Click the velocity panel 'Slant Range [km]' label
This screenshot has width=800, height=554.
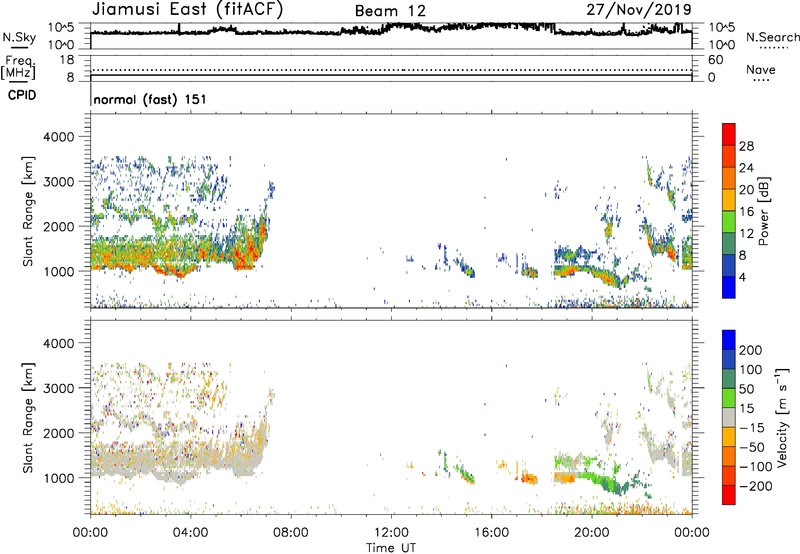tap(28, 418)
